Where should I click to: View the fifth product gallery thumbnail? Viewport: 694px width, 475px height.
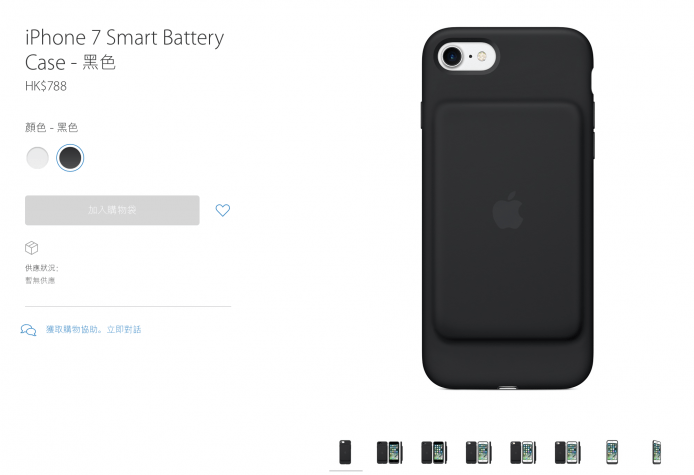[523, 452]
